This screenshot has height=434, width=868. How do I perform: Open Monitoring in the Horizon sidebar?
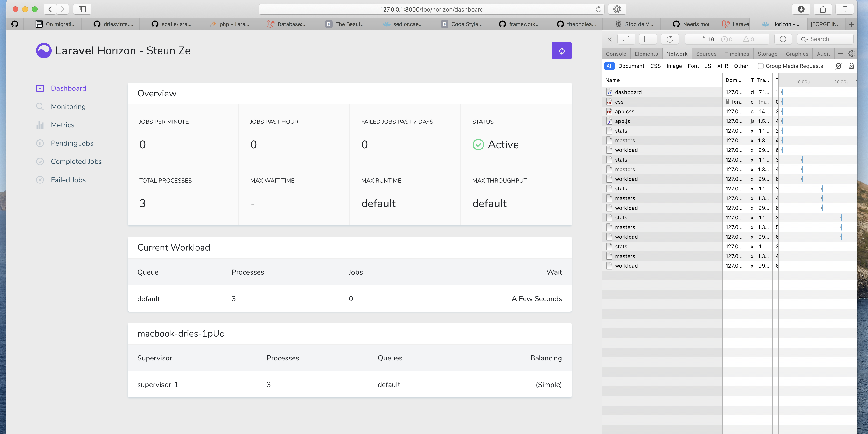pos(68,106)
